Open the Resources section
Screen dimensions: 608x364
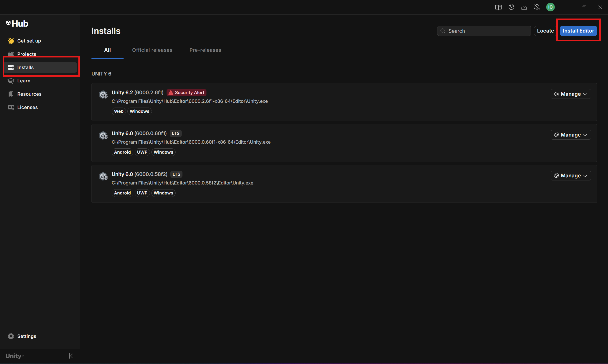click(29, 94)
